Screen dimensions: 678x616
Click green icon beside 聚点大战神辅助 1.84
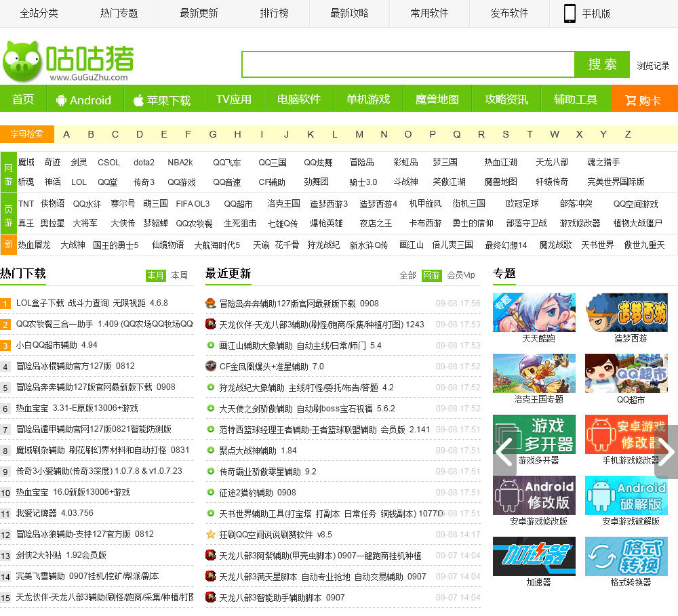211,451
